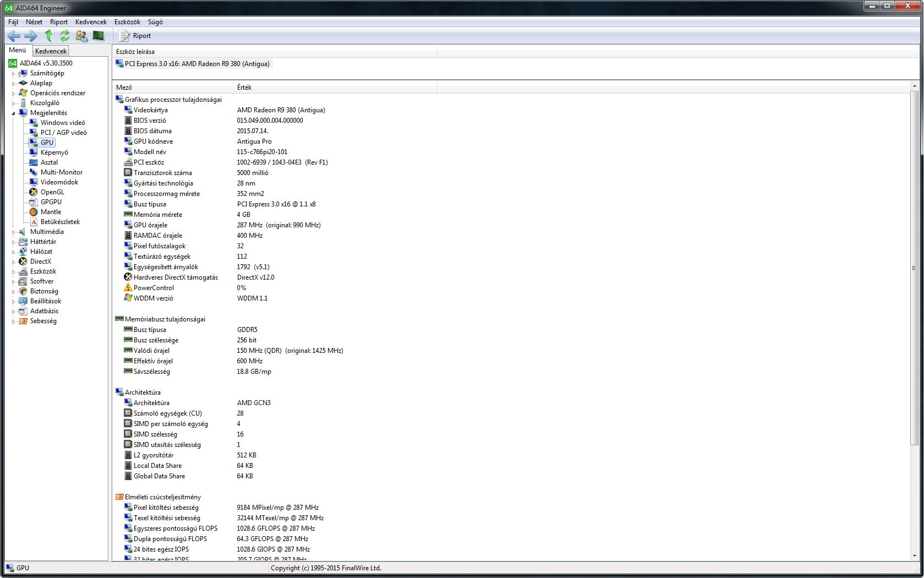
Task: Click the Memóriabusz tulajdonságai group header
Action: pyautogui.click(x=160, y=319)
